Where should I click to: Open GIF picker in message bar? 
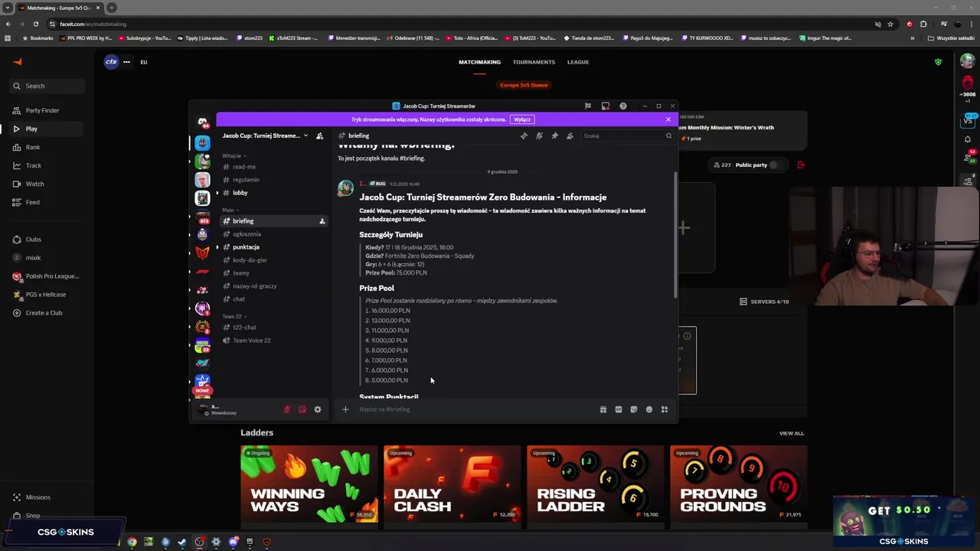pyautogui.click(x=619, y=409)
